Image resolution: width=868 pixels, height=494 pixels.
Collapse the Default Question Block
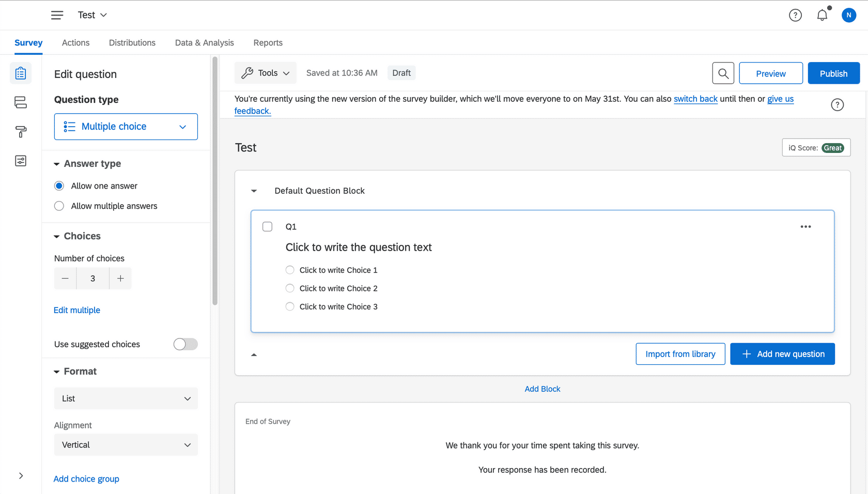pyautogui.click(x=254, y=191)
